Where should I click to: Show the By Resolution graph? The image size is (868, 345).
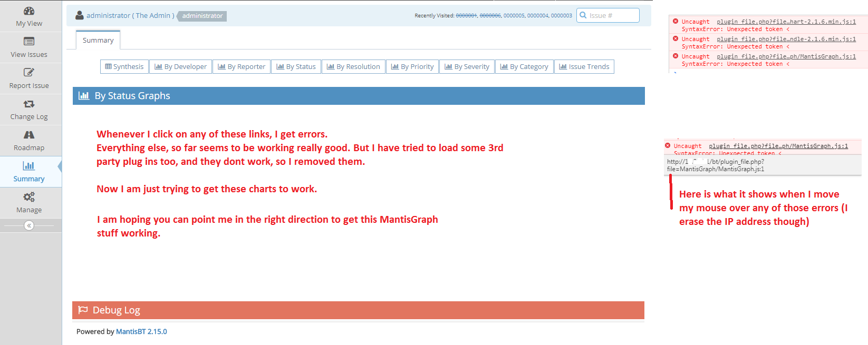[353, 66]
